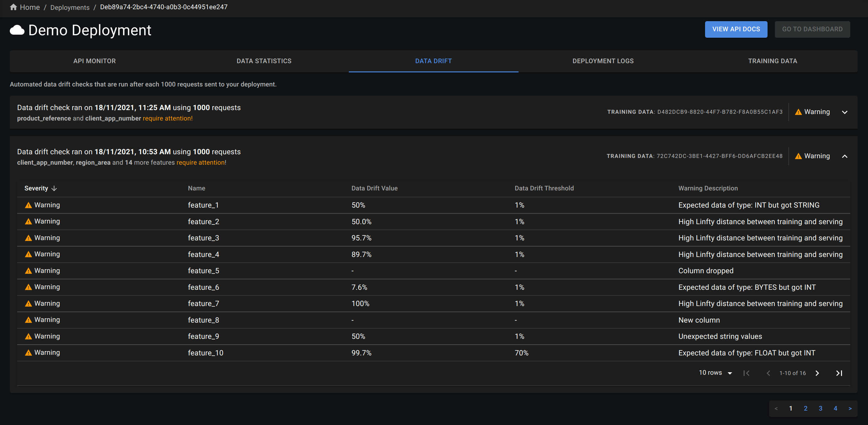The image size is (868, 425).
Task: Switch to the API Monitor tab
Action: pos(95,61)
